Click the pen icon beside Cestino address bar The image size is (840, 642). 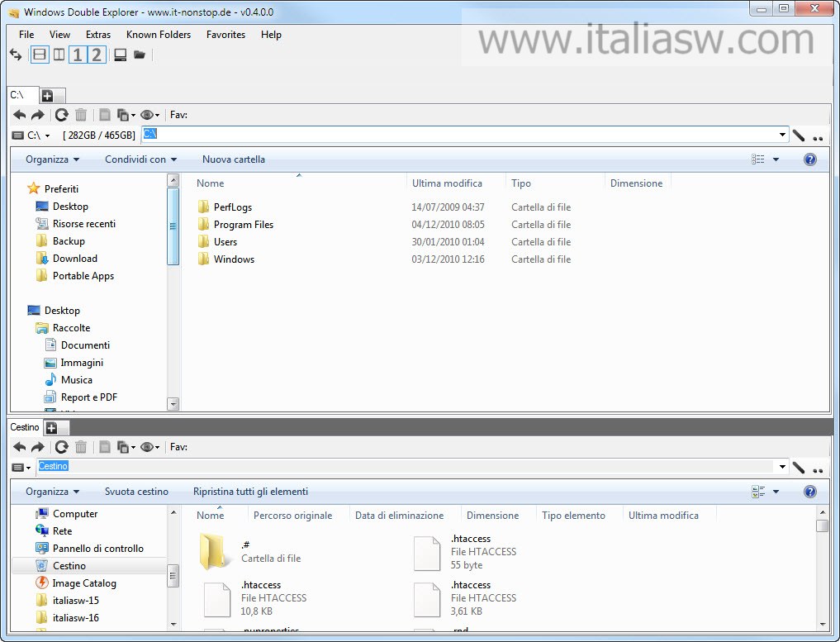coord(799,468)
